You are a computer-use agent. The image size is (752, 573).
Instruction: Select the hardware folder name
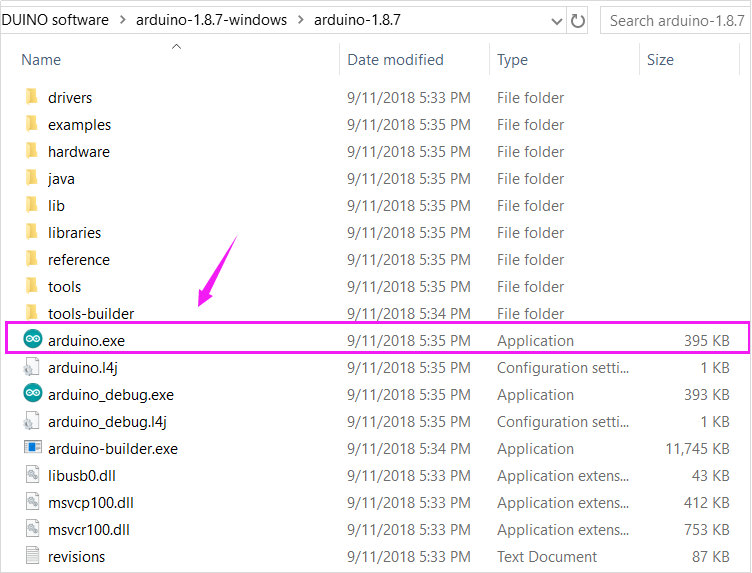click(79, 152)
